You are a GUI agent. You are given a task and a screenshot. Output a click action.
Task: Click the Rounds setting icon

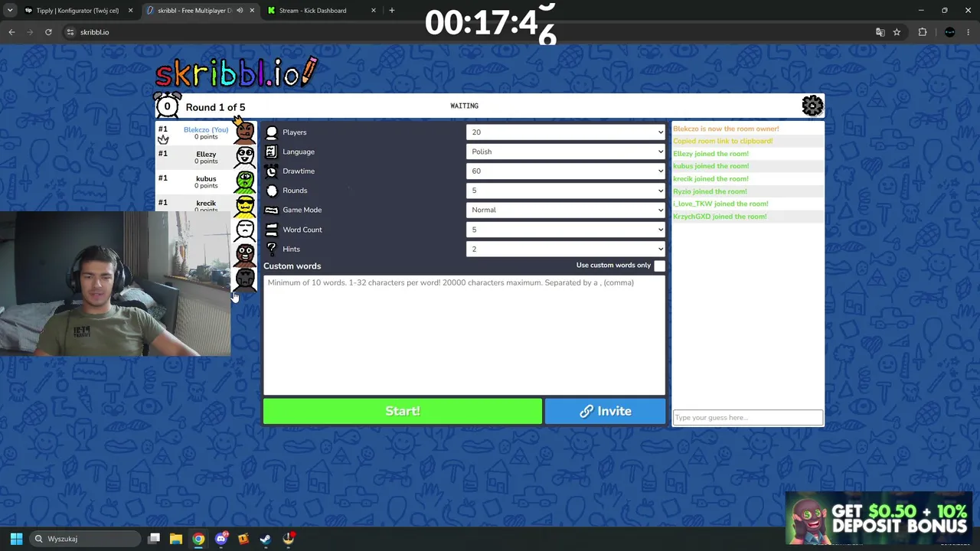click(271, 191)
